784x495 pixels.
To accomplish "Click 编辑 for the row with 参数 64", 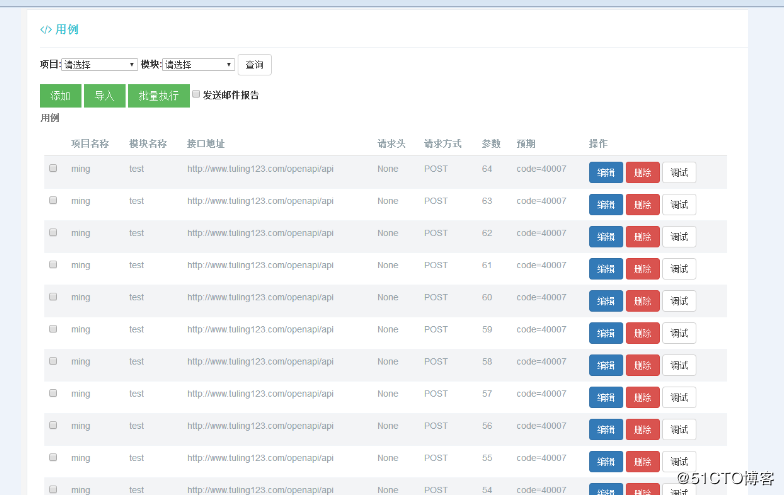I will point(605,172).
